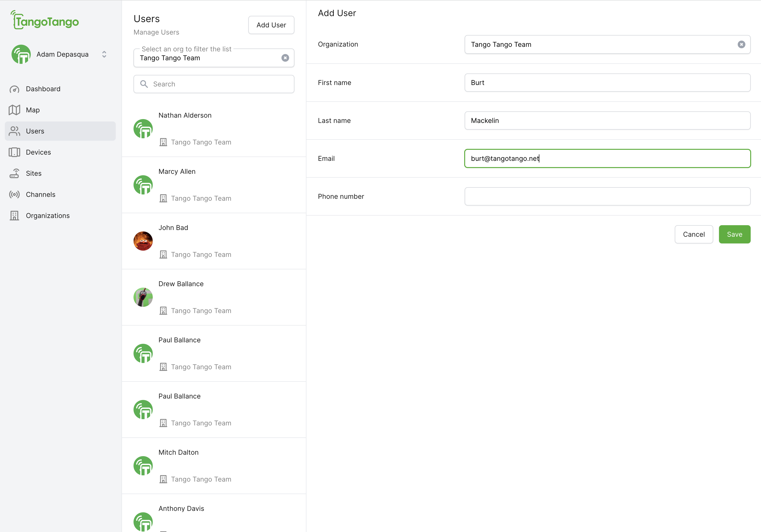761x532 pixels.
Task: Click the search magnifier icon
Action: 144,84
